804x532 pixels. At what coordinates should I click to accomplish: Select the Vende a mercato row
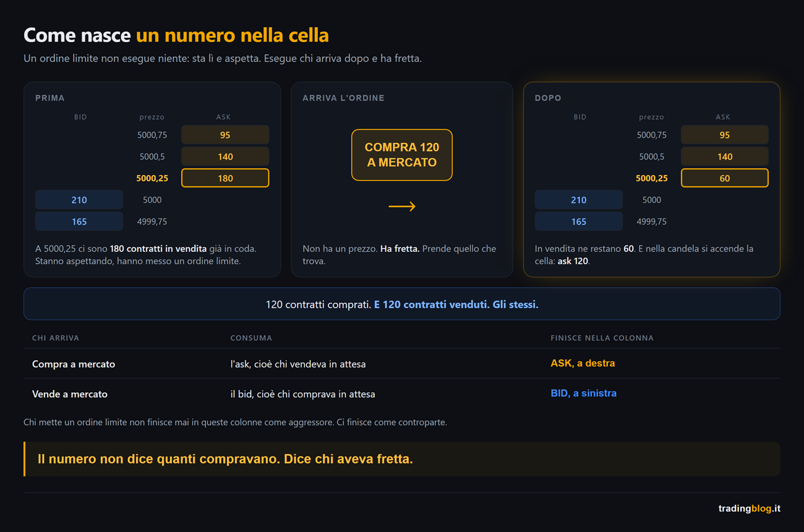(x=402, y=393)
